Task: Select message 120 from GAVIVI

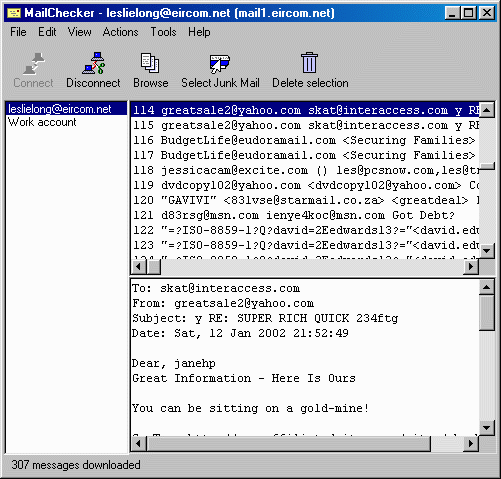Action: point(305,200)
